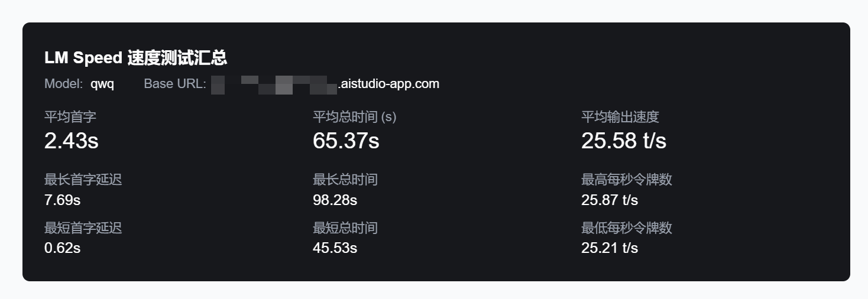Click the 25.58 t/s output speed value

point(624,141)
